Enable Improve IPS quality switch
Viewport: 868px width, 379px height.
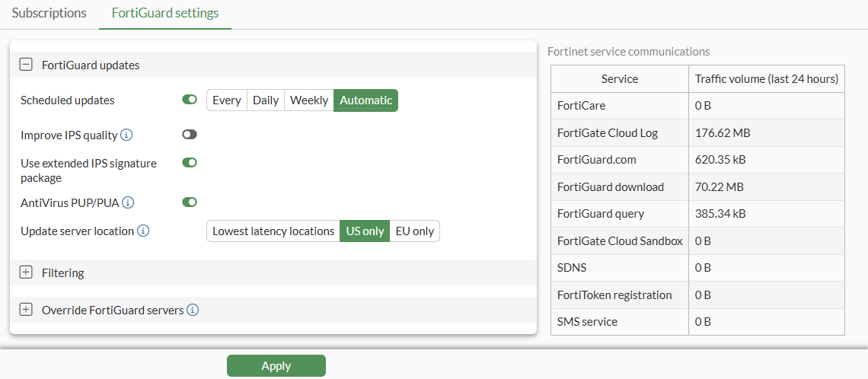click(x=190, y=135)
